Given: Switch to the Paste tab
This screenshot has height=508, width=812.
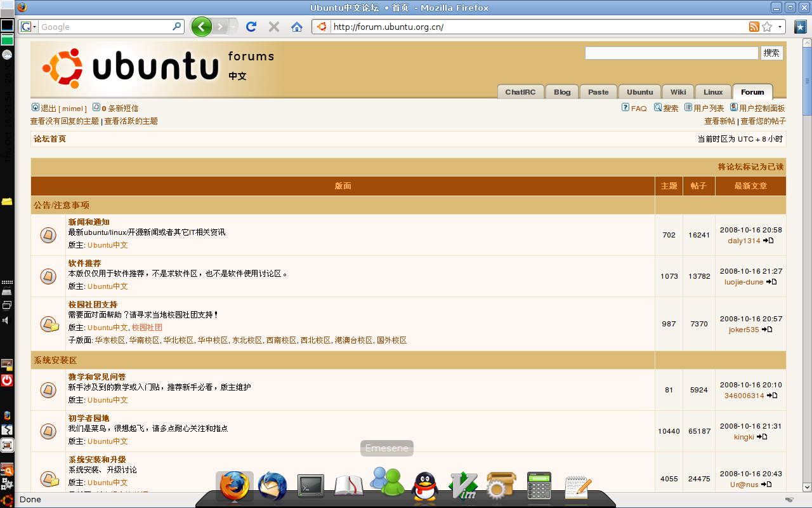Looking at the screenshot, I should click(598, 92).
